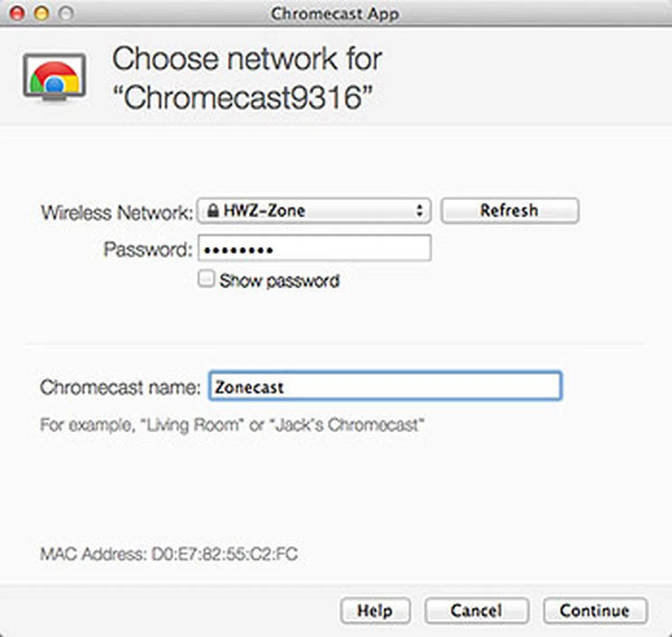Enable the Show password checkbox
Screen dimensions: 672x637
click(x=206, y=279)
